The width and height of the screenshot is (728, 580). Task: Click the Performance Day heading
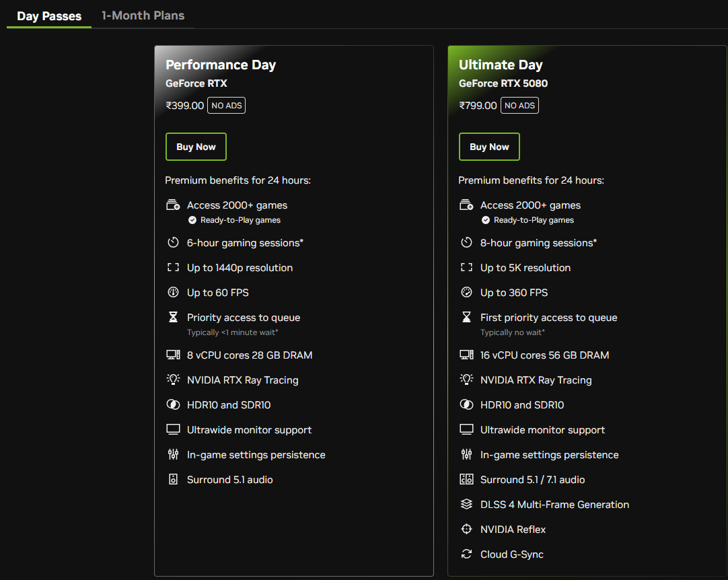[221, 65]
